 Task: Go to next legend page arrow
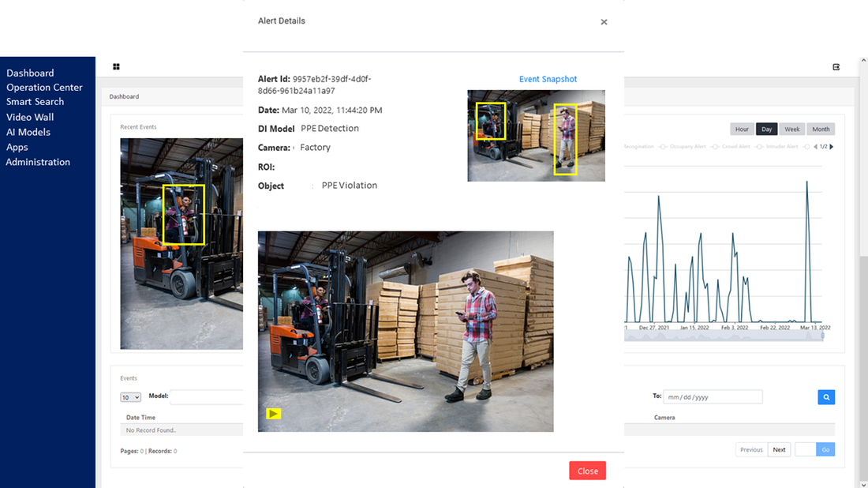(x=831, y=147)
